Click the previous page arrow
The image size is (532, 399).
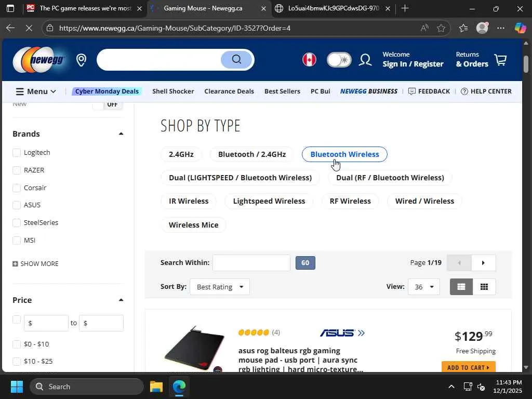(x=459, y=263)
